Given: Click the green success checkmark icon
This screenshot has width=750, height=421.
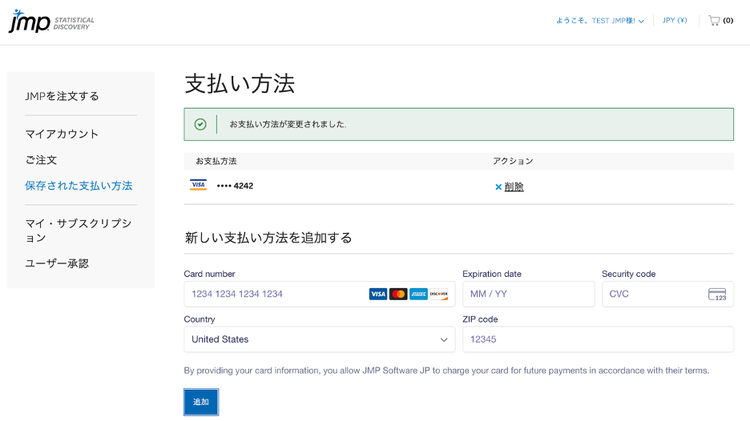Looking at the screenshot, I should 200,124.
